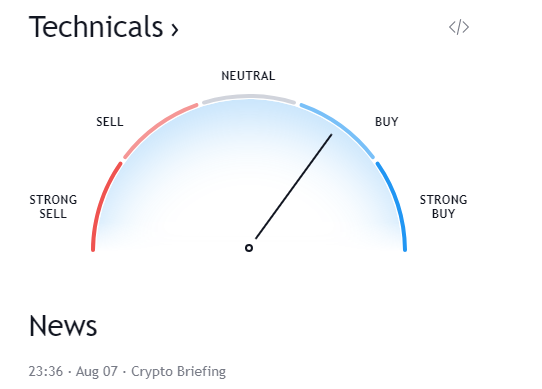Click the black gauge needle

point(293,186)
